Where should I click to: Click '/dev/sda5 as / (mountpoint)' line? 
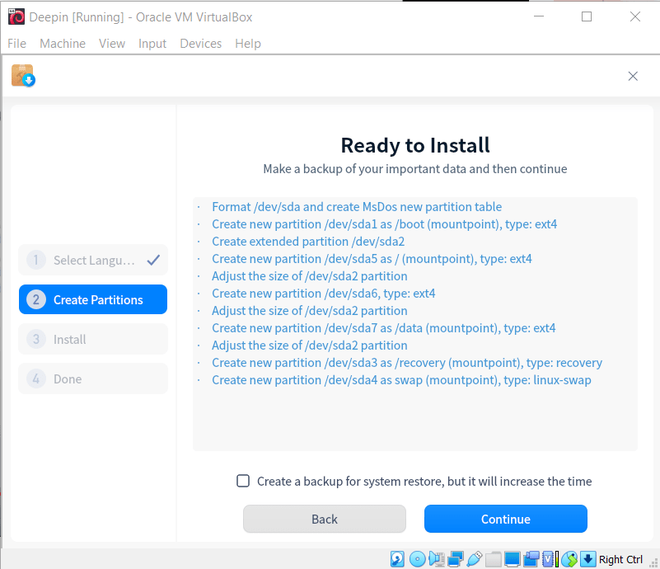372,258
